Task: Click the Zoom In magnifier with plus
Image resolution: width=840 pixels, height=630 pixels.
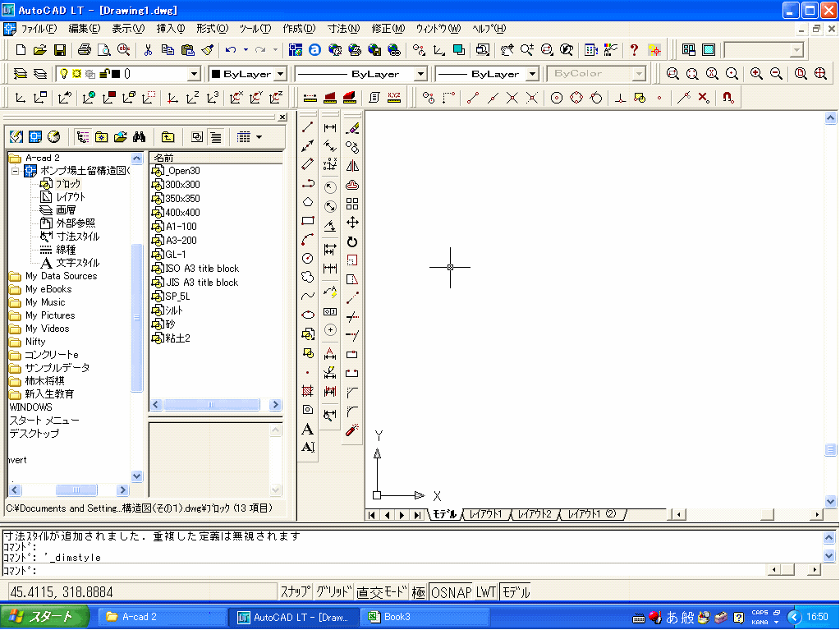Action: (x=756, y=73)
